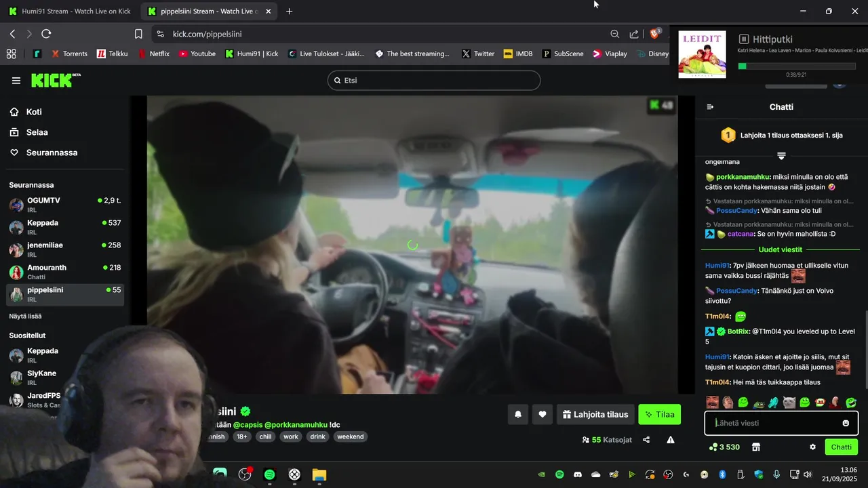Click the chill stream tag
Screen dimensions: 868x488
point(265,436)
